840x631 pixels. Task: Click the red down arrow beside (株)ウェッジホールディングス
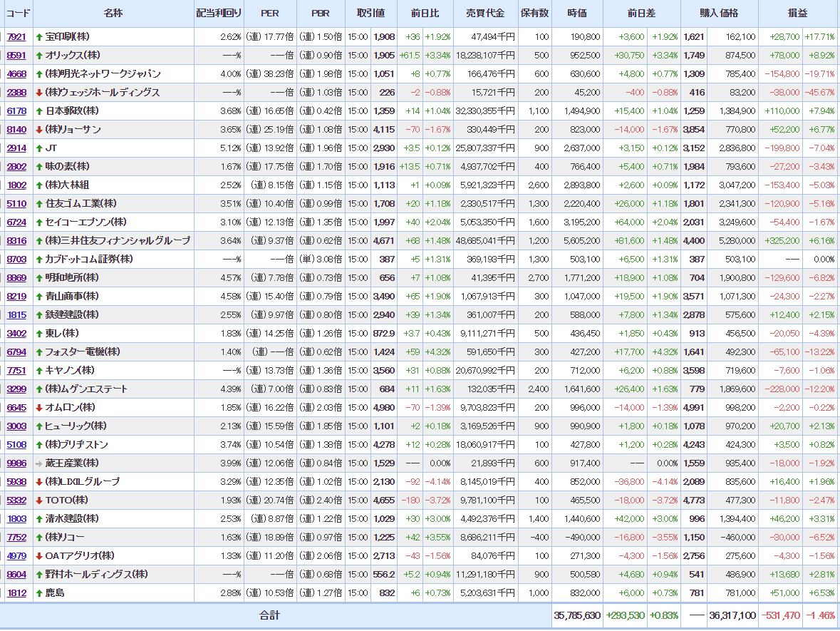click(x=39, y=93)
